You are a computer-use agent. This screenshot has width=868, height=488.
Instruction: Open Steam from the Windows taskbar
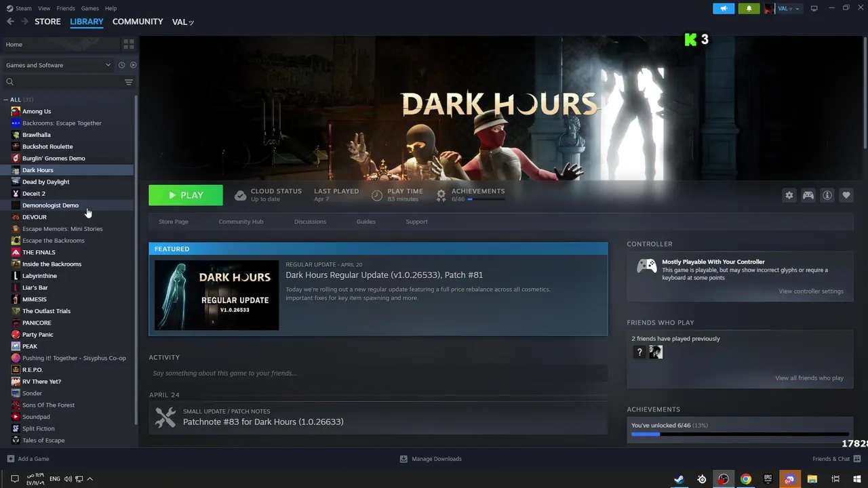click(679, 479)
